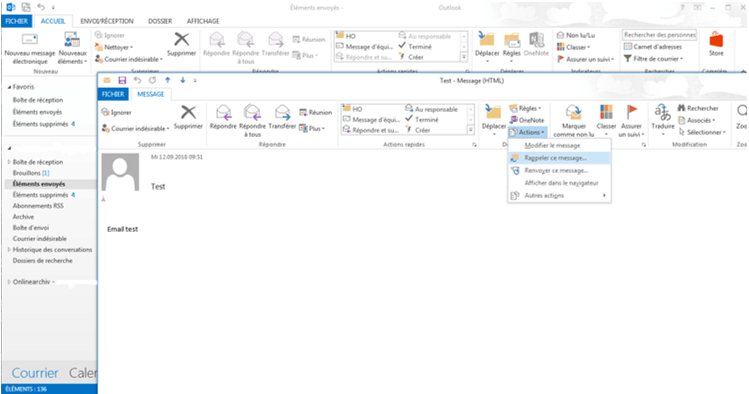Screen dimensions: 749x394
Task: Click Nouveau message électronique icon
Action: [29, 40]
